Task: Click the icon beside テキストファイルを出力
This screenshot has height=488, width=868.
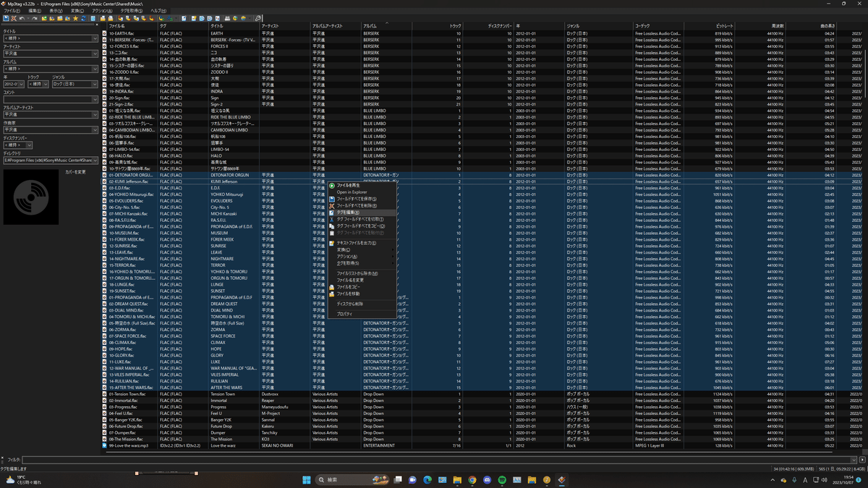Action: coord(332,243)
